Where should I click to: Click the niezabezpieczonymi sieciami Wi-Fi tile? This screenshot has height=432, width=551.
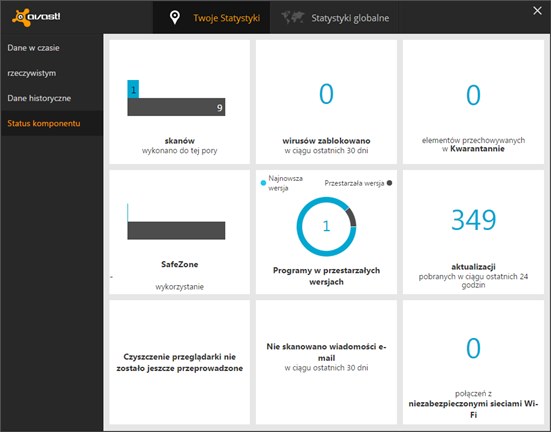click(x=473, y=362)
